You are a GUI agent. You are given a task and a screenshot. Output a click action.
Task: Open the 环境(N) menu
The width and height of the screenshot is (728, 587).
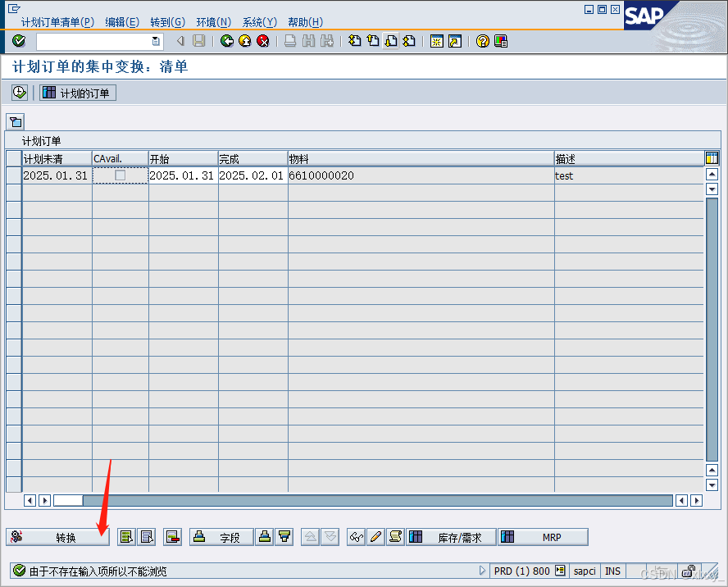tap(214, 22)
